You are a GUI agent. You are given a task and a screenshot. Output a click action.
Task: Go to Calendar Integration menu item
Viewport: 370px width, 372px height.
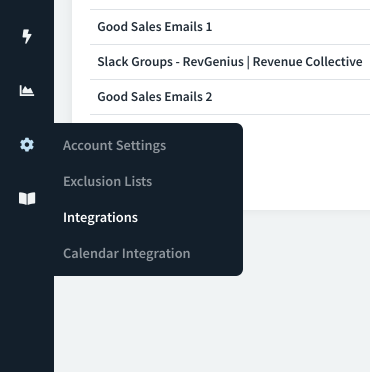tap(127, 253)
